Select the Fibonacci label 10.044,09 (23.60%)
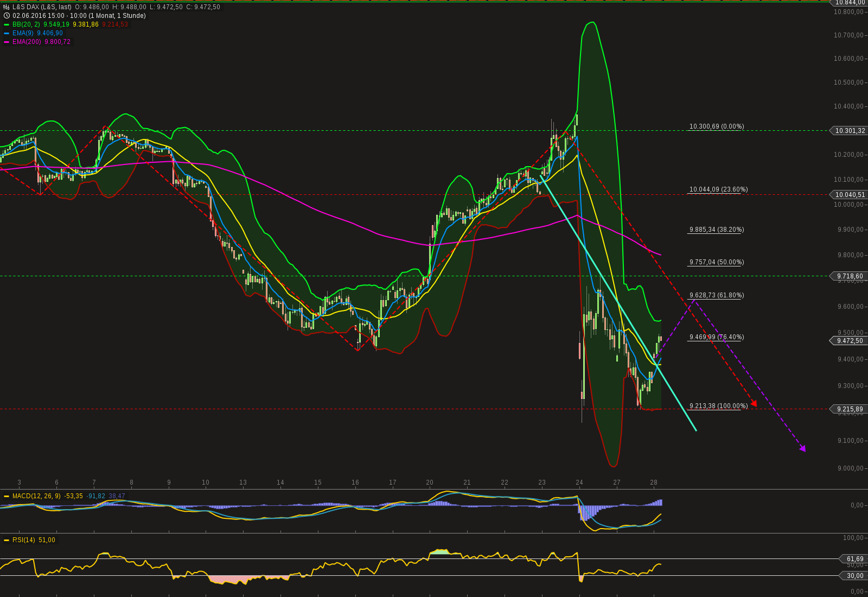This screenshot has width=868, height=597. (x=719, y=189)
